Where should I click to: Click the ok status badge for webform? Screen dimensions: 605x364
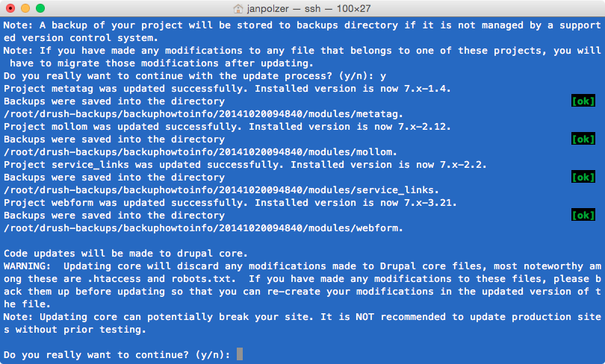[x=583, y=215]
